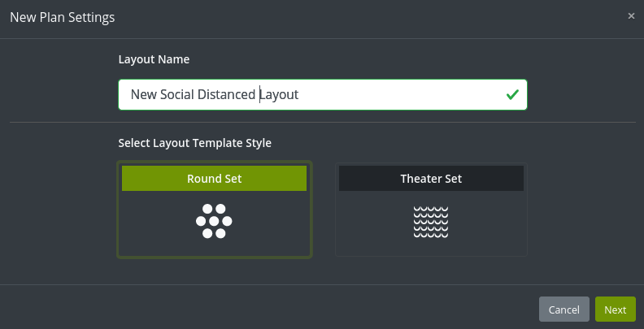Click empty area below Round Set dots in card

coord(214,248)
